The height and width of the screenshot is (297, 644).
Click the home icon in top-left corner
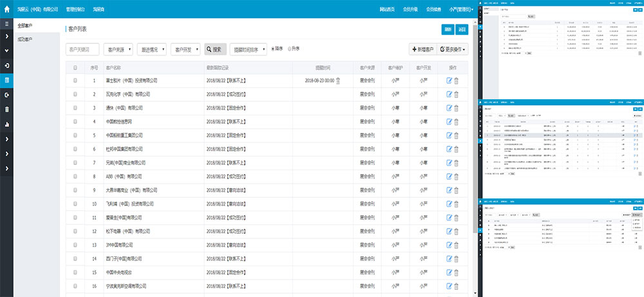click(x=6, y=9)
